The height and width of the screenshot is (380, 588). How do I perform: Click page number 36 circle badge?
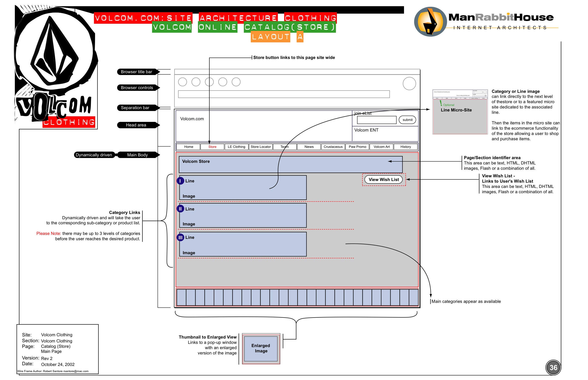click(x=553, y=368)
